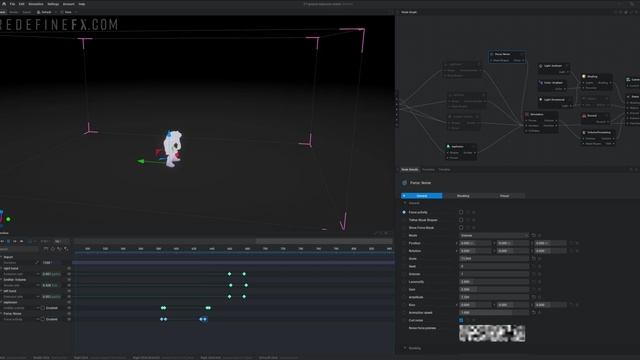Select the Masking sub-tab
This screenshot has width=640, height=360.
pyautogui.click(x=463, y=196)
